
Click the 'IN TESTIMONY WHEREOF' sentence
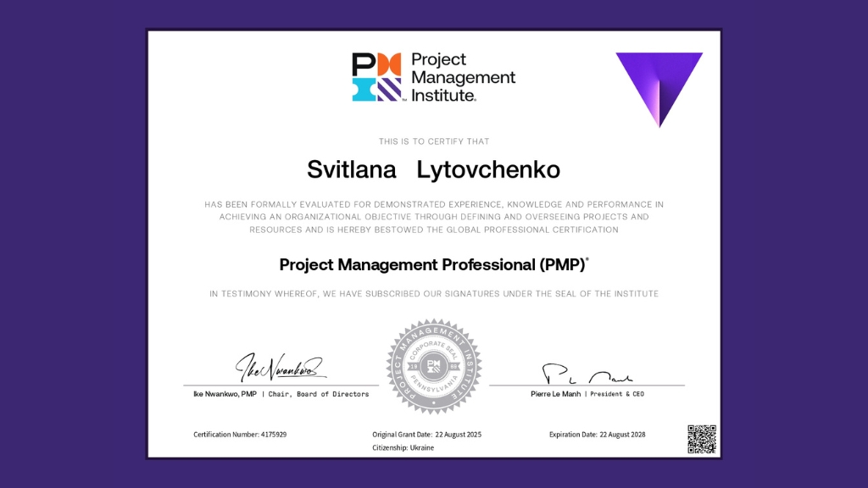[434, 294]
